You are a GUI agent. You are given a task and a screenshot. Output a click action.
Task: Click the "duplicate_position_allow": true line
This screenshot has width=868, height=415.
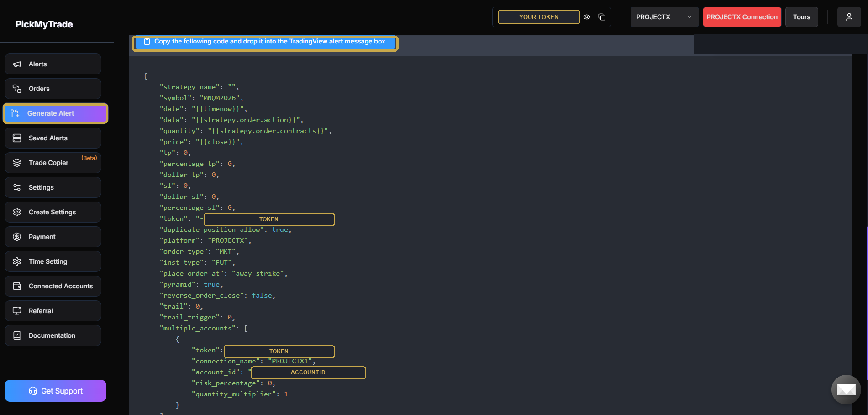pyautogui.click(x=226, y=229)
